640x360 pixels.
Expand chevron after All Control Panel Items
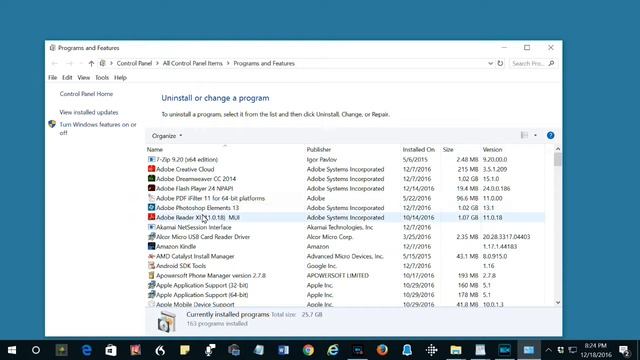[228, 63]
